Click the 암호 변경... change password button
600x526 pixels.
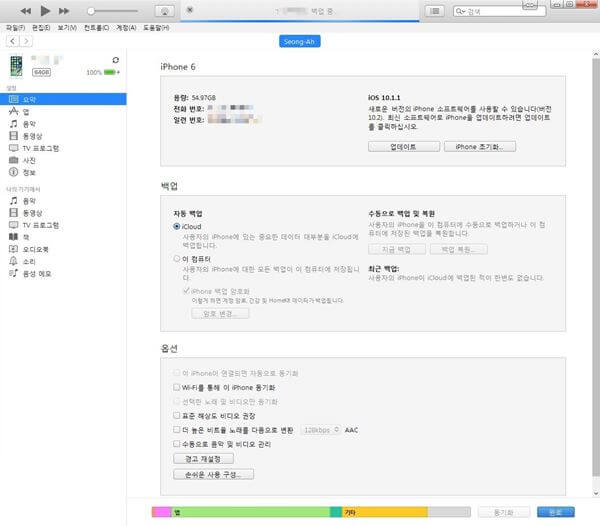pyautogui.click(x=220, y=314)
